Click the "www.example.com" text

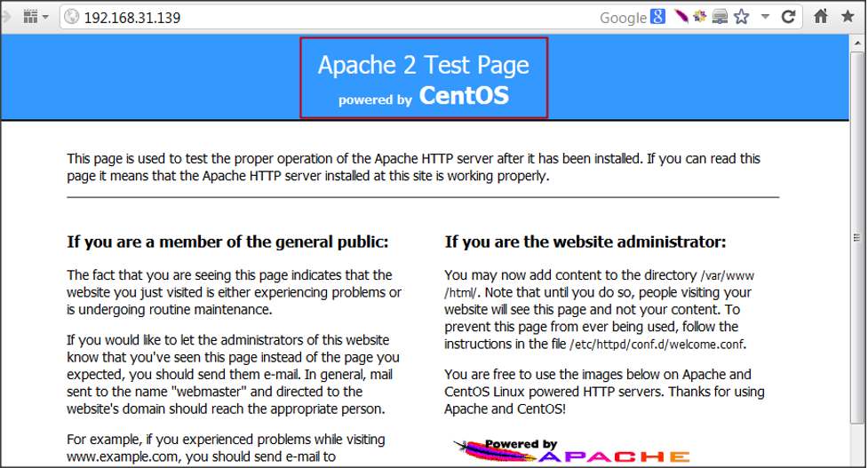pos(123,457)
